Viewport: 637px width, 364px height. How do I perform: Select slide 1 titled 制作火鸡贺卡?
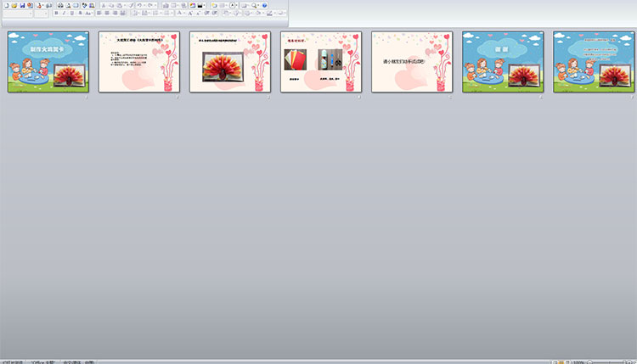pyautogui.click(x=48, y=62)
